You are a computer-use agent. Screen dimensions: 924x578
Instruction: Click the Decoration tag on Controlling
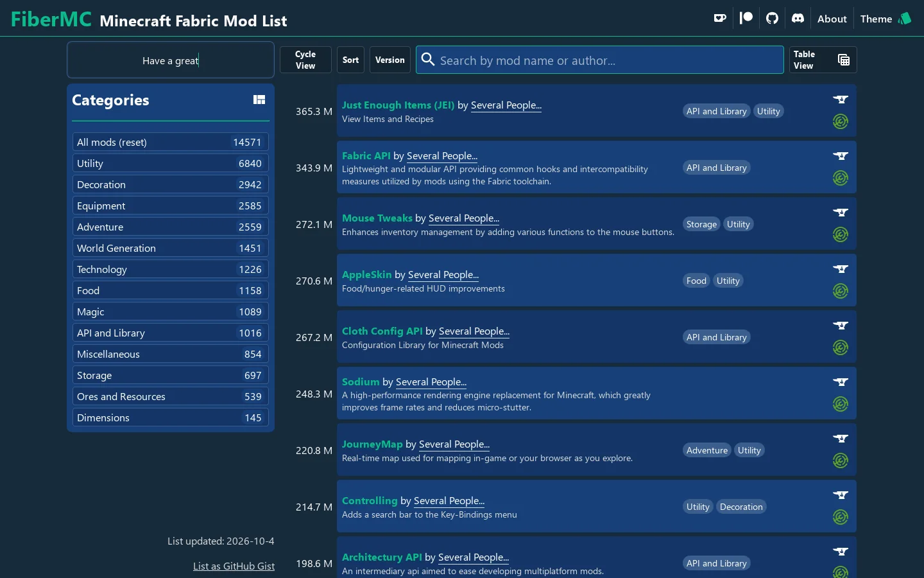741,507
